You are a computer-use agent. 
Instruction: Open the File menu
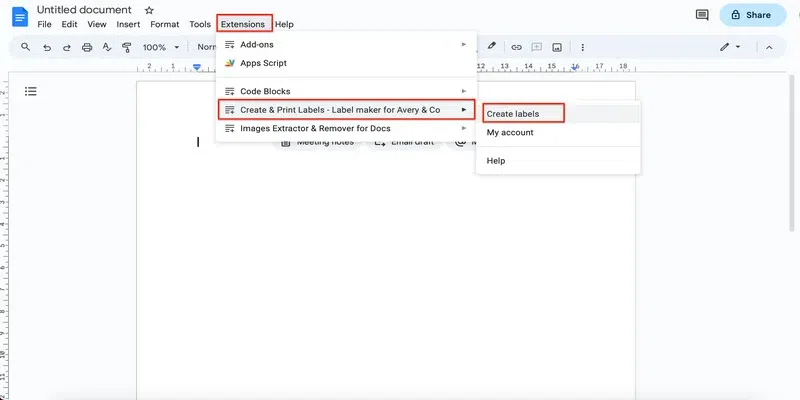[x=44, y=24]
